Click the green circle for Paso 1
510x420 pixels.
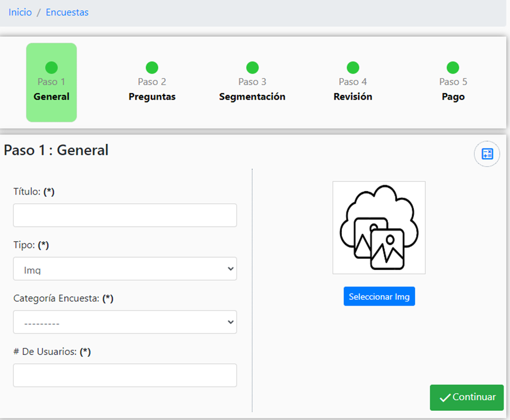51,68
